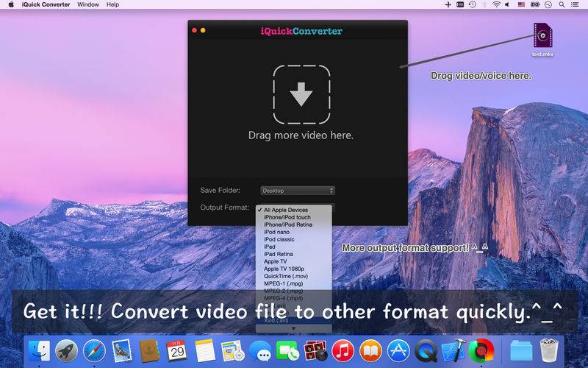Close the iQuickConverter window with red button
This screenshot has width=588, height=368.
pyautogui.click(x=194, y=30)
